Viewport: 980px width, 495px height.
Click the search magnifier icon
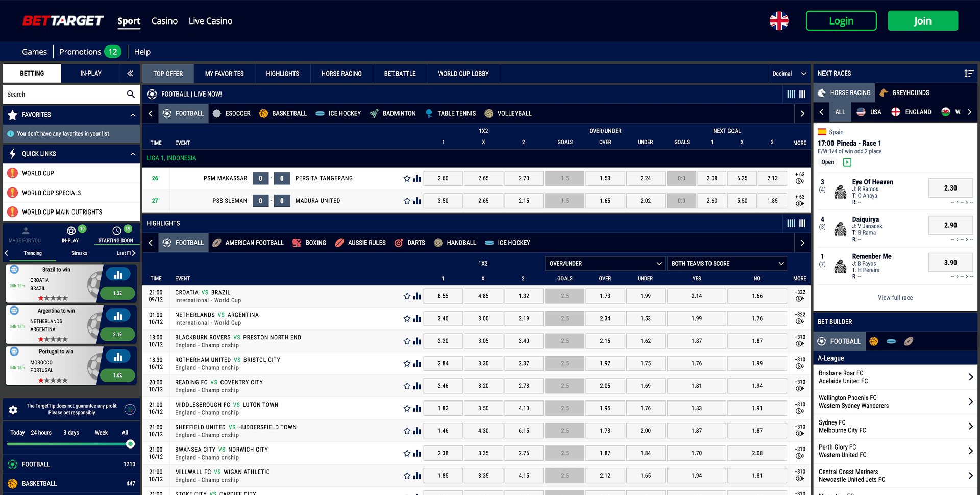(x=131, y=94)
